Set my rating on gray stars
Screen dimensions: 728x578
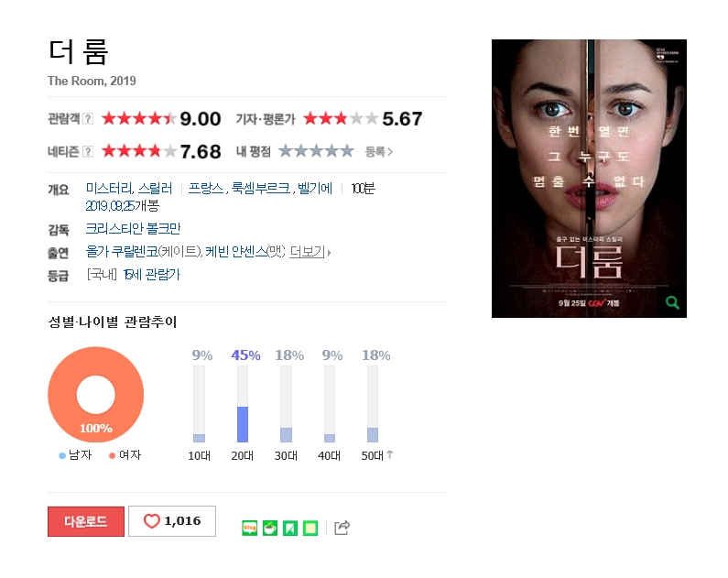pos(316,151)
